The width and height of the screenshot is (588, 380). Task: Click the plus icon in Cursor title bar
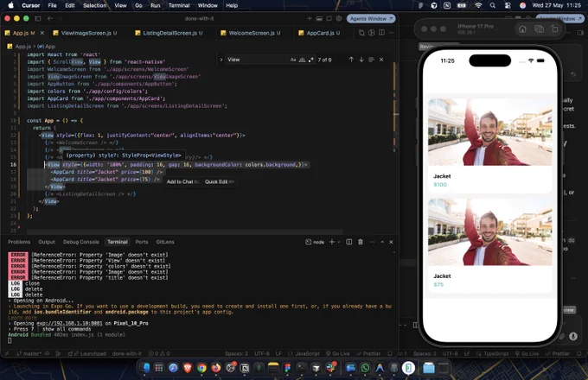click(x=310, y=18)
